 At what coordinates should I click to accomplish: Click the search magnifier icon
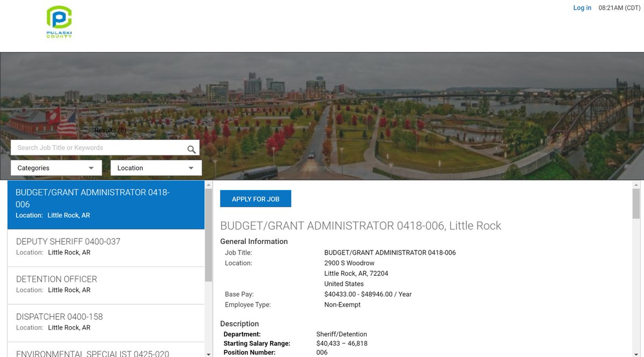tap(191, 149)
